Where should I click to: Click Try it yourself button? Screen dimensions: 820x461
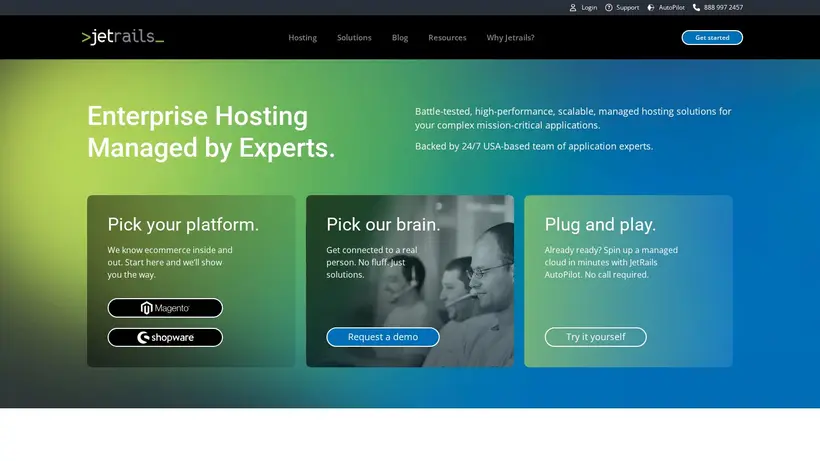coord(596,337)
